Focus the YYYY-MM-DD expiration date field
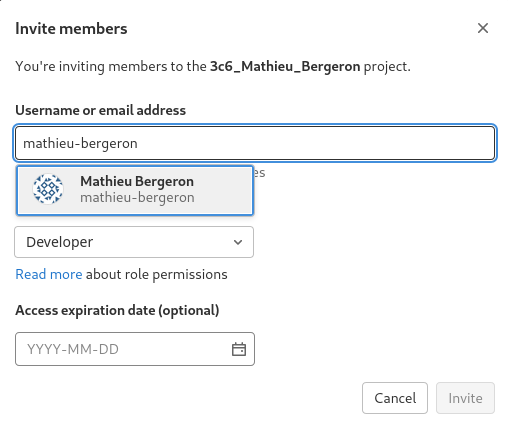 135,349
